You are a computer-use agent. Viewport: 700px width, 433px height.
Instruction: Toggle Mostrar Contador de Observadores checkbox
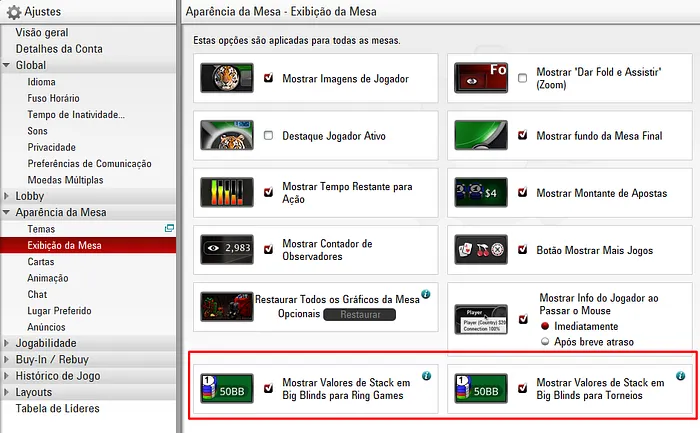click(268, 250)
